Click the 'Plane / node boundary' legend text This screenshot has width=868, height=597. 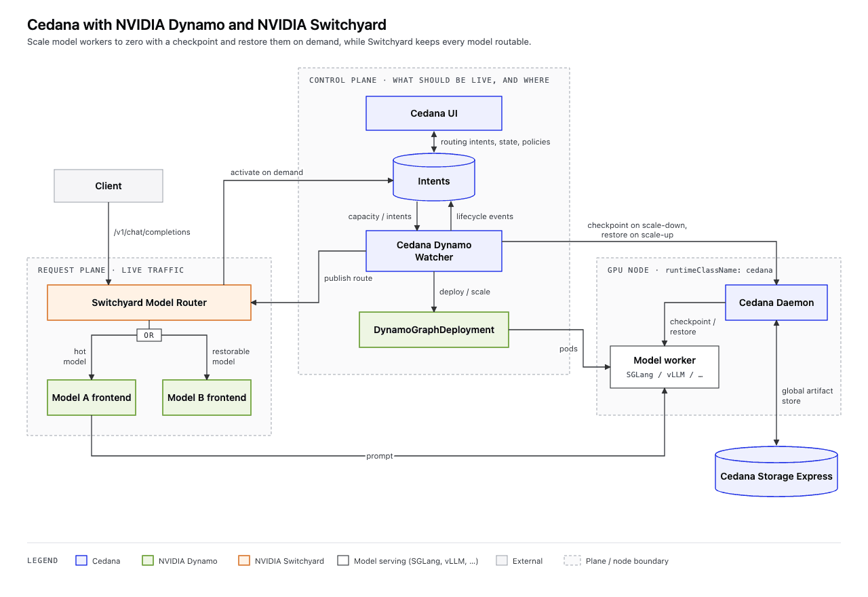(x=627, y=561)
